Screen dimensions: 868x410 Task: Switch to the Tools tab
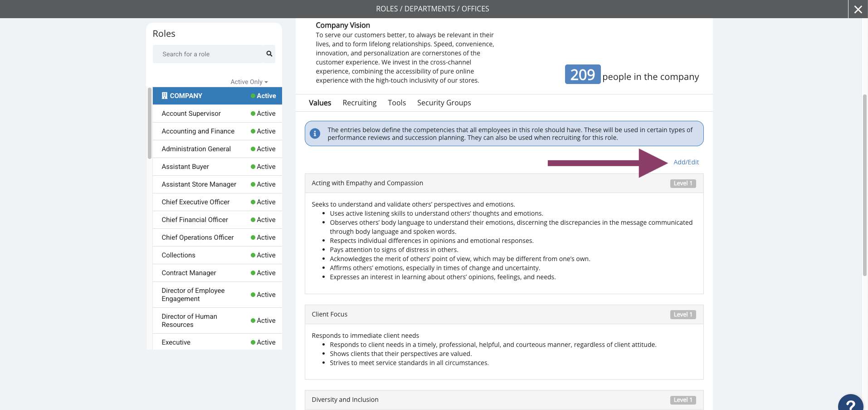pyautogui.click(x=397, y=103)
